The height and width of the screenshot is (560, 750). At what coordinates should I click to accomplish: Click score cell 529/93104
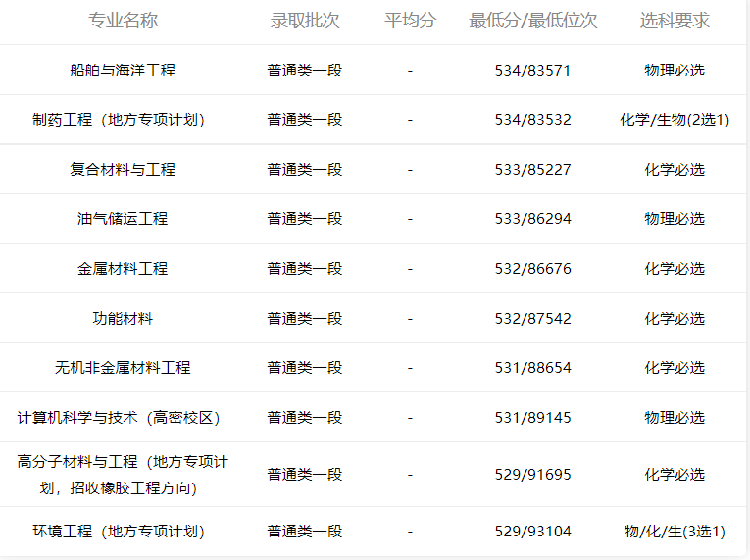click(x=533, y=532)
